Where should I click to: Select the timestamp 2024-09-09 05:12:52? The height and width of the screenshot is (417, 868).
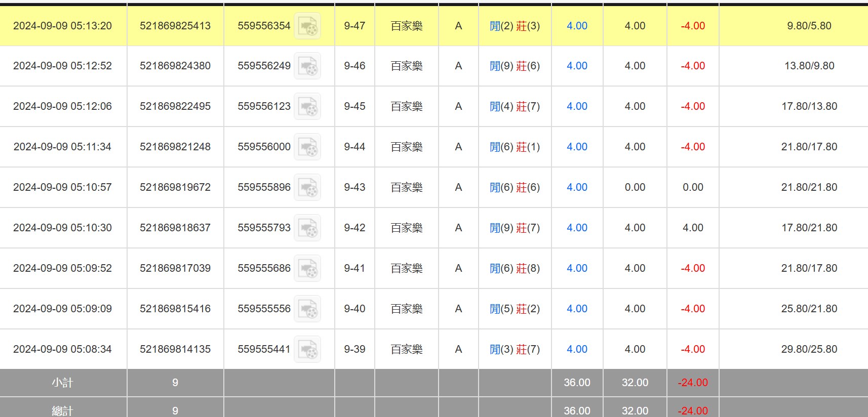(62, 66)
